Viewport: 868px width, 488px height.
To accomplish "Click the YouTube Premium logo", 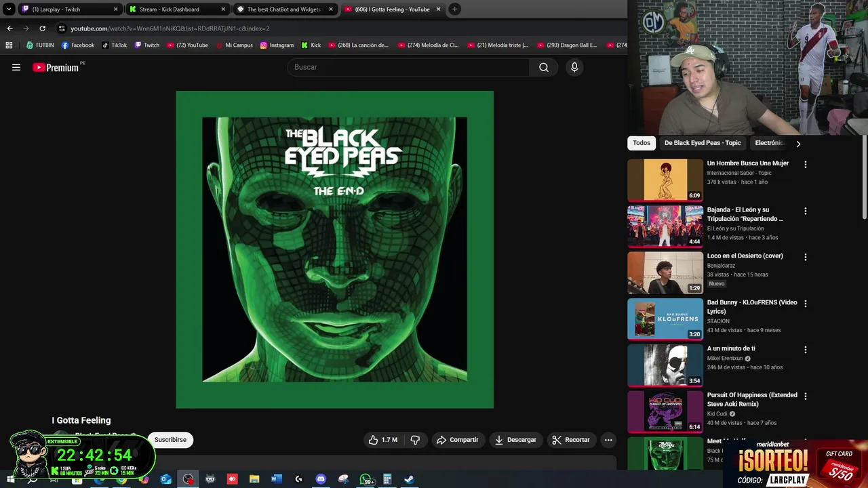I will 56,67.
